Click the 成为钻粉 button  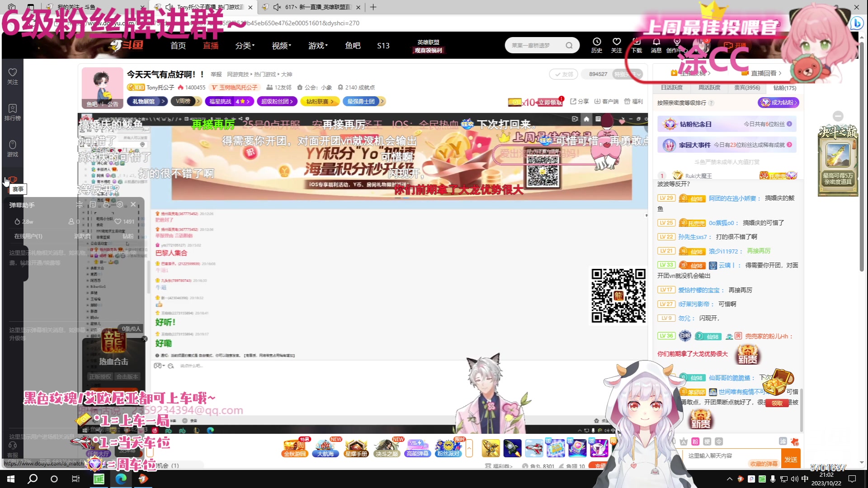pos(778,103)
